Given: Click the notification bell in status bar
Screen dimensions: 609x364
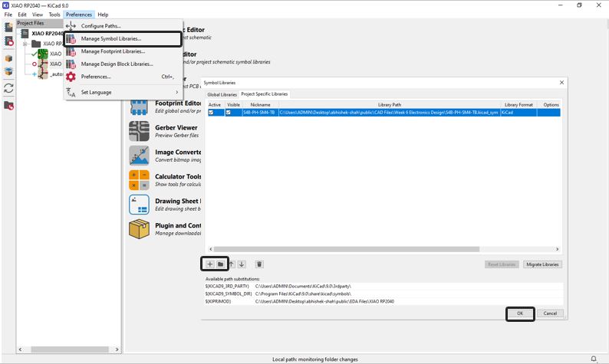Looking at the screenshot, I should point(594,359).
